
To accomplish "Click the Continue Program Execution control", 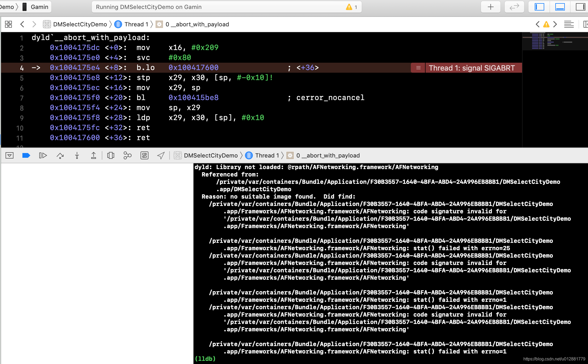I will pos(43,155).
